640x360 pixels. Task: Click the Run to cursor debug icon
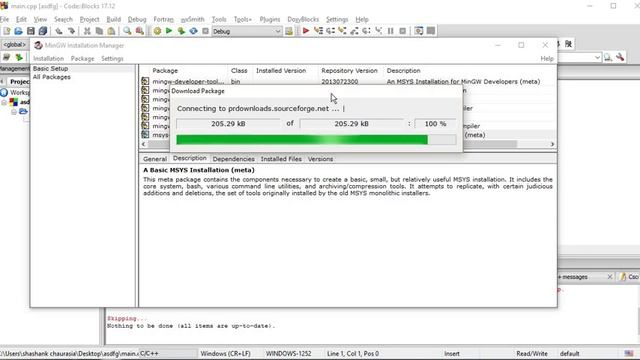[x=318, y=31]
